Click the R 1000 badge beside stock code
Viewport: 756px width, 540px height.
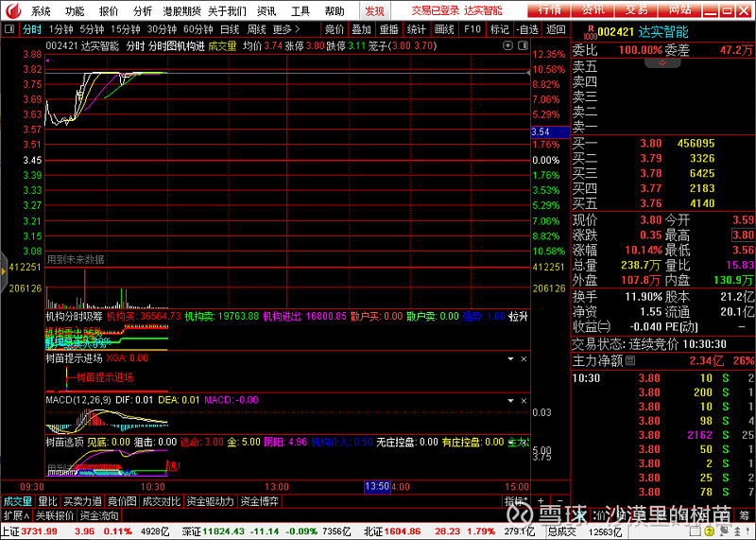pos(590,32)
